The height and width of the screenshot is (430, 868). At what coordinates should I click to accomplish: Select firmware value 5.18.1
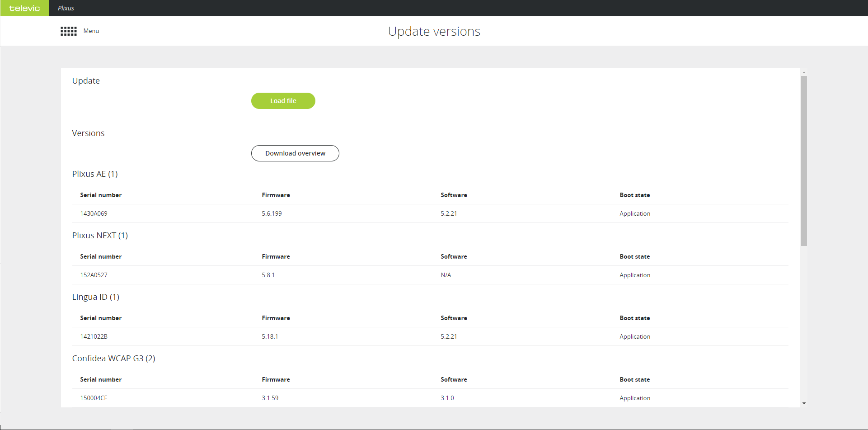[x=270, y=336]
